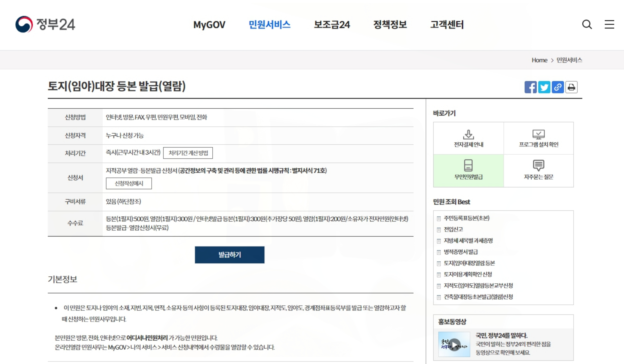Share page on Facebook
The height and width of the screenshot is (364, 624).
530,87
